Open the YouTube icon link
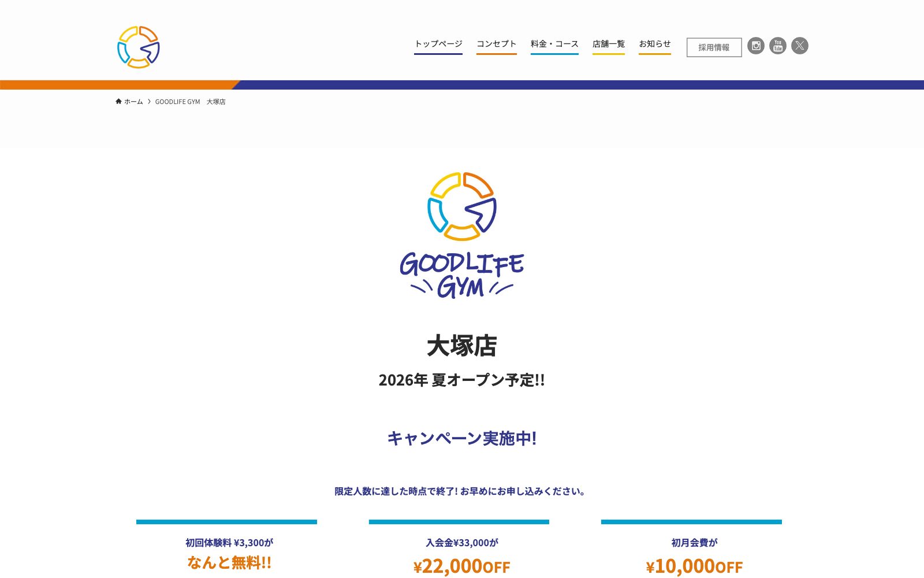Viewport: 924px width, 578px height. coord(778,46)
